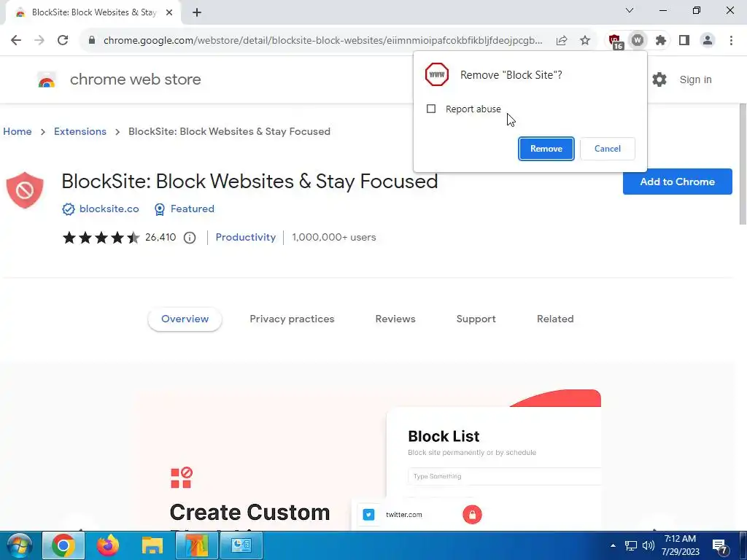Bookmark this page with the star icon
Screen dimensions: 747x560
pos(585,41)
